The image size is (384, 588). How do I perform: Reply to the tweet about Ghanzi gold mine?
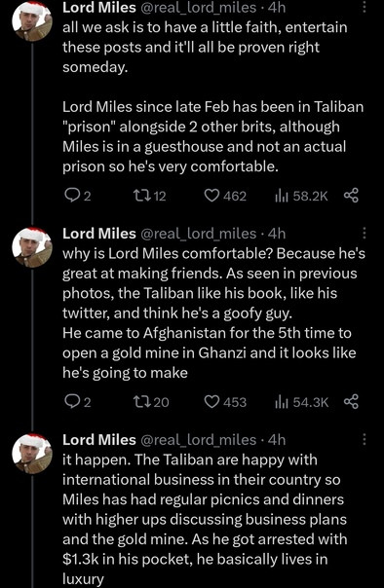(x=77, y=402)
